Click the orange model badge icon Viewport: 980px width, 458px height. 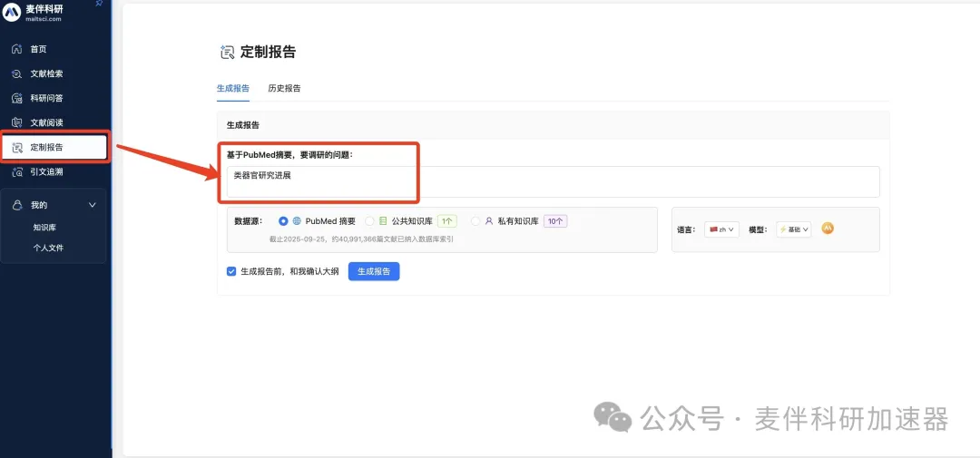tap(828, 229)
